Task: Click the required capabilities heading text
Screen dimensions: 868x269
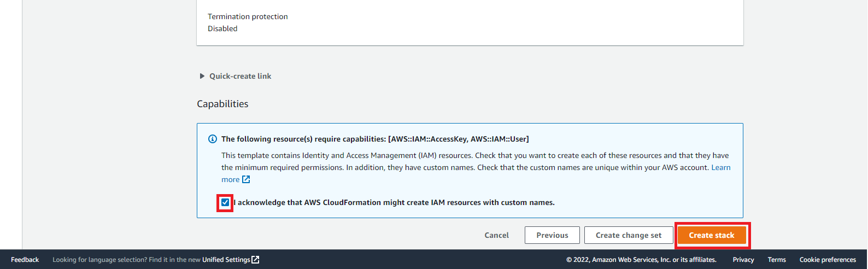Action: (375, 139)
